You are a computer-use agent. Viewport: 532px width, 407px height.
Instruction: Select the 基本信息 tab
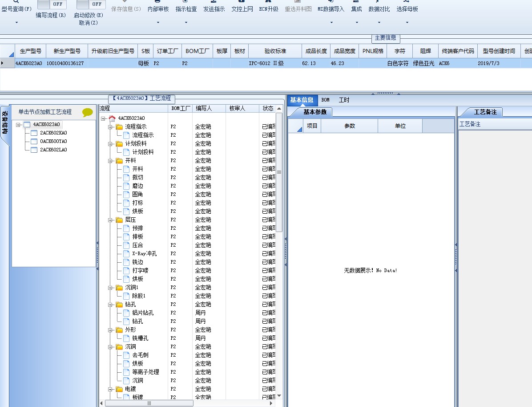pos(302,100)
